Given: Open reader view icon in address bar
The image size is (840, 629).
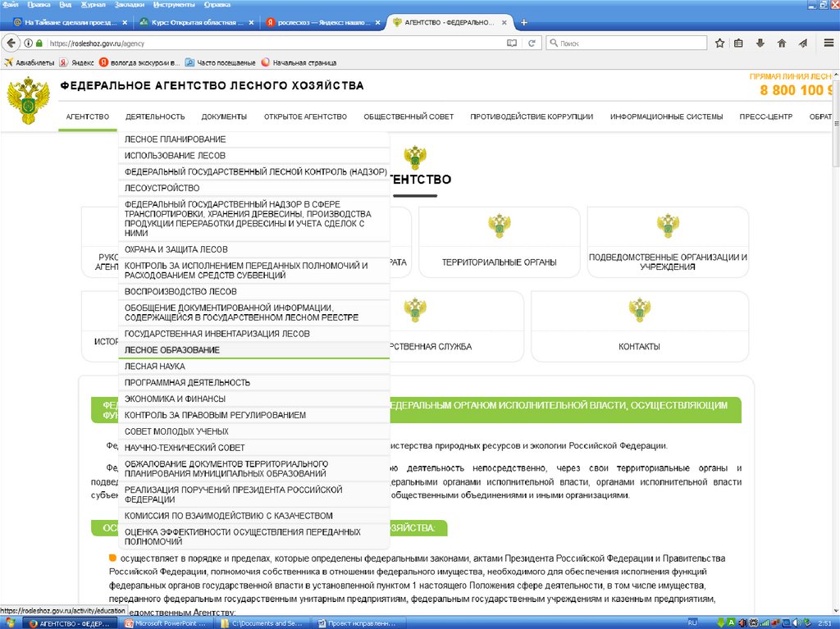Looking at the screenshot, I should [512, 43].
